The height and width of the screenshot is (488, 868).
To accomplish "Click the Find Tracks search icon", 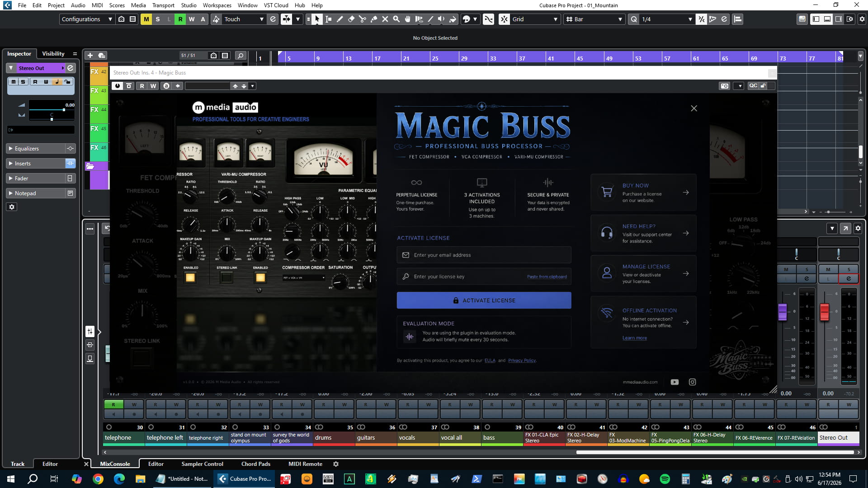I will click(241, 55).
